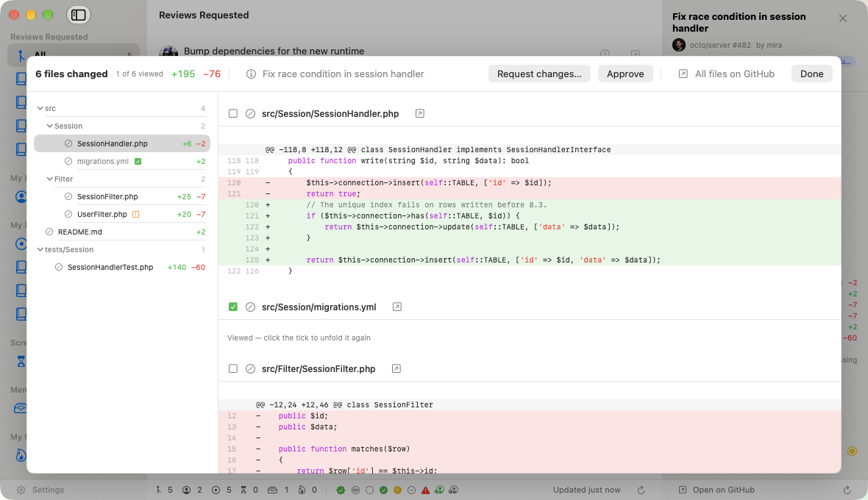Select SessionHandlerTest.php in file tree
Image resolution: width=868 pixels, height=500 pixels.
pos(122,268)
